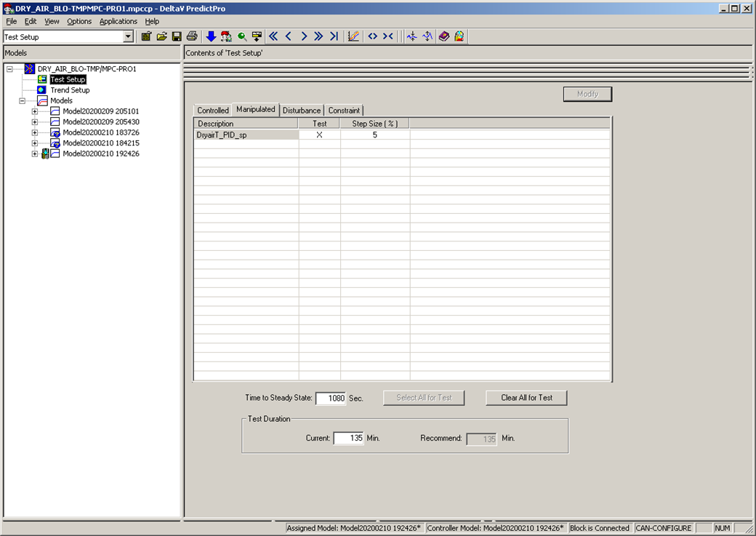Click the Model20200210 183726 chart icon
This screenshot has width=756, height=536.
point(55,132)
